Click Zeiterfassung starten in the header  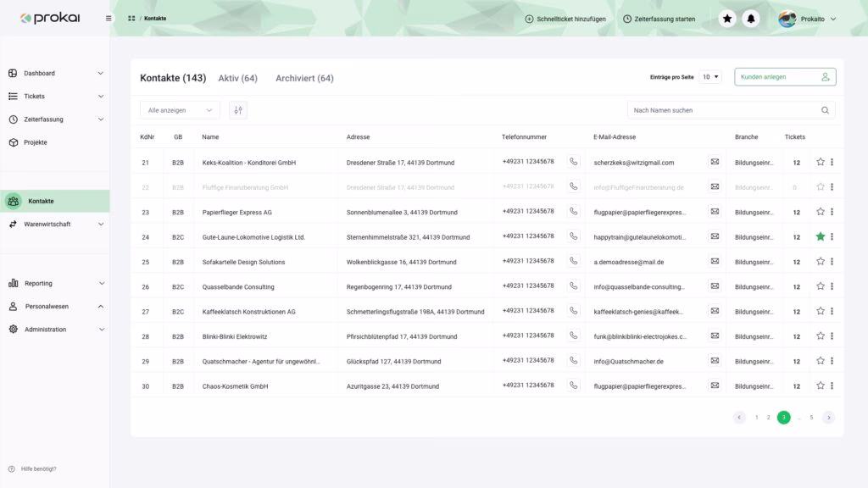tap(659, 19)
